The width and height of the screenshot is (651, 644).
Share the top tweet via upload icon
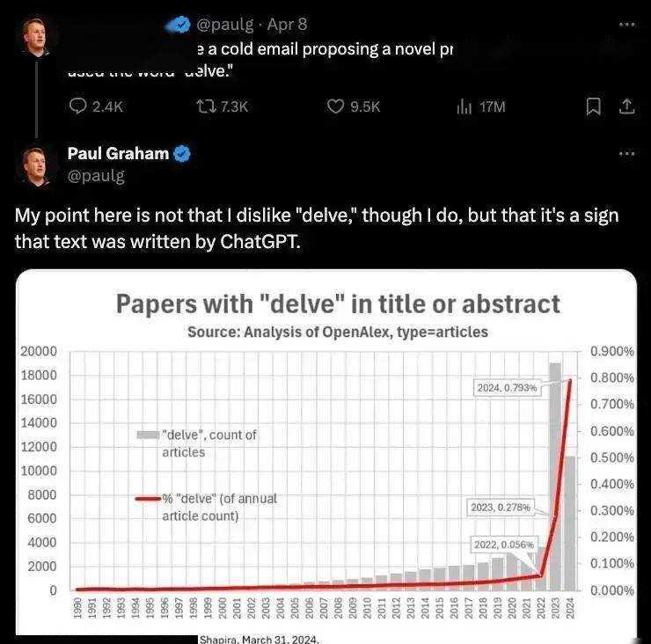pyautogui.click(x=627, y=106)
